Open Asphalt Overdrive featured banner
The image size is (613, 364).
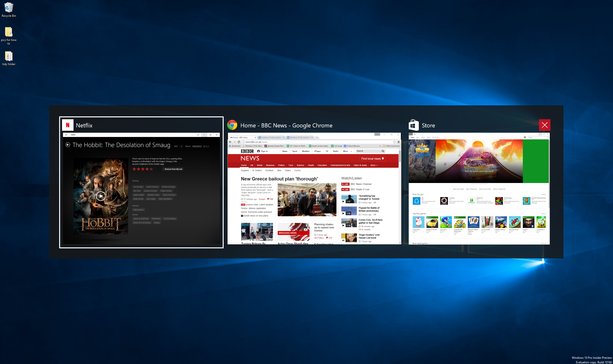[x=479, y=161]
